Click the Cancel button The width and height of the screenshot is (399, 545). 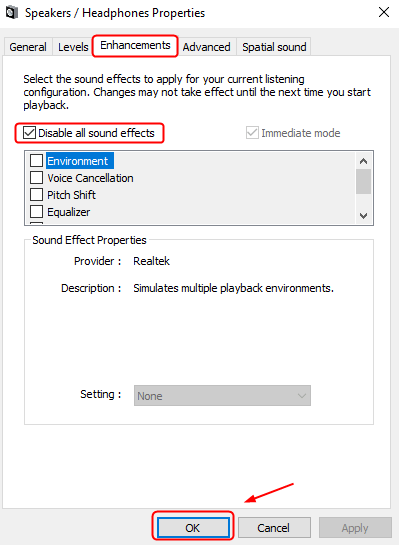pyautogui.click(x=274, y=528)
